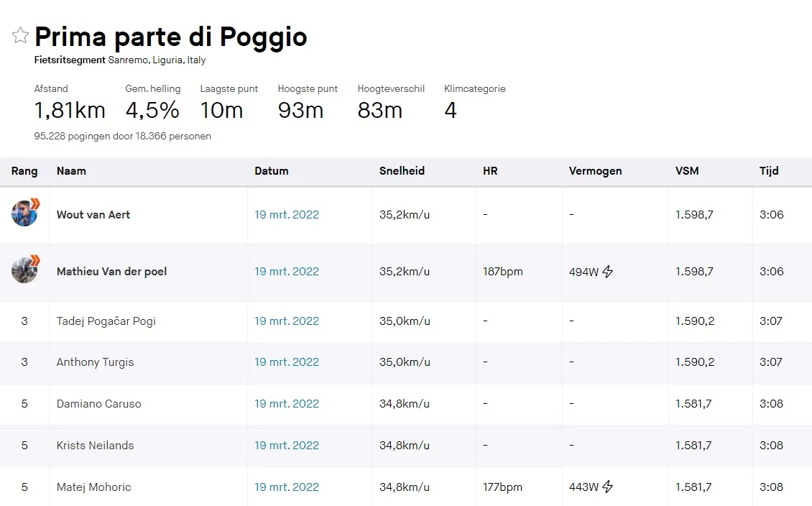Open Anthony Turgis's activity date link

[x=287, y=362]
